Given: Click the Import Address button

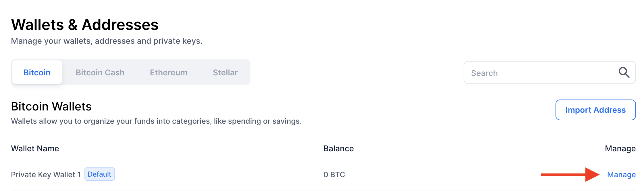Looking at the screenshot, I should 595,110.
